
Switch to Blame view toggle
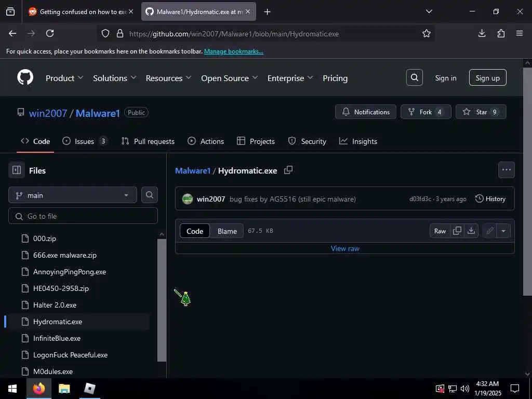tap(227, 231)
